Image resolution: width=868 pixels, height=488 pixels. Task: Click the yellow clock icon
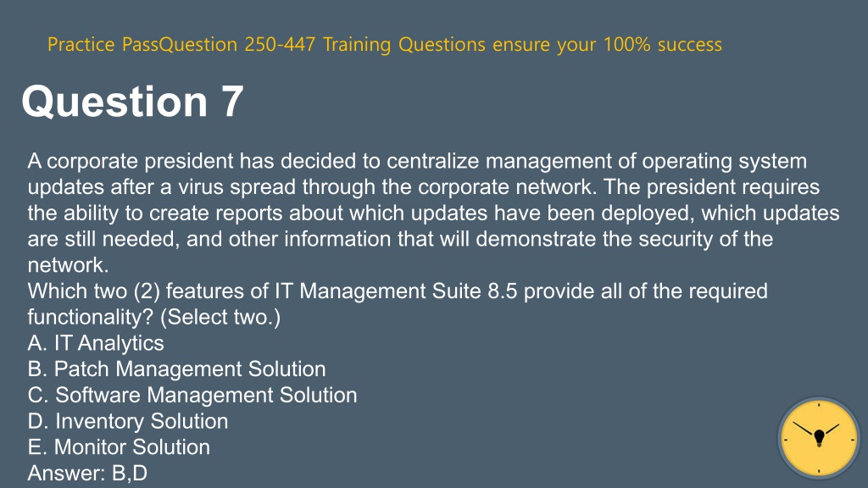point(819,438)
